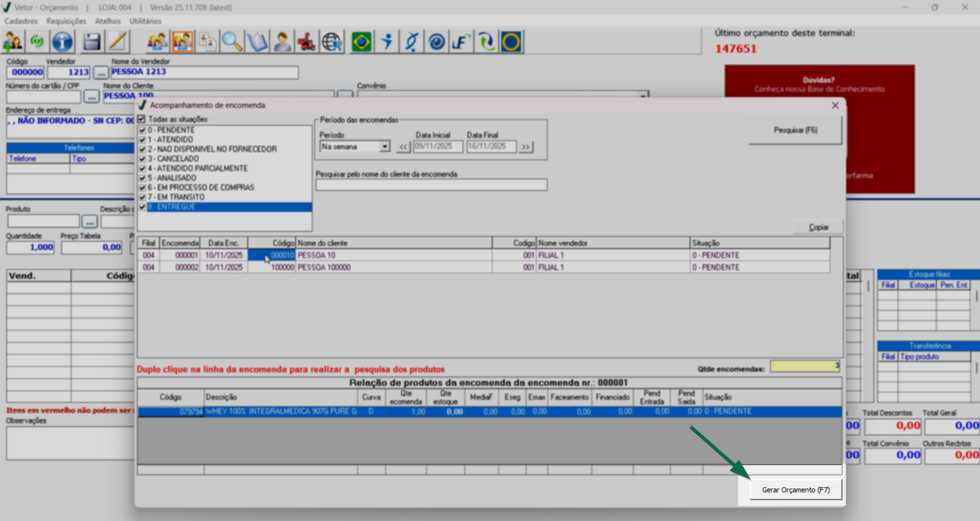Image resolution: width=980 pixels, height=521 pixels.
Task: Open the Utilitários menu
Action: [x=145, y=21]
